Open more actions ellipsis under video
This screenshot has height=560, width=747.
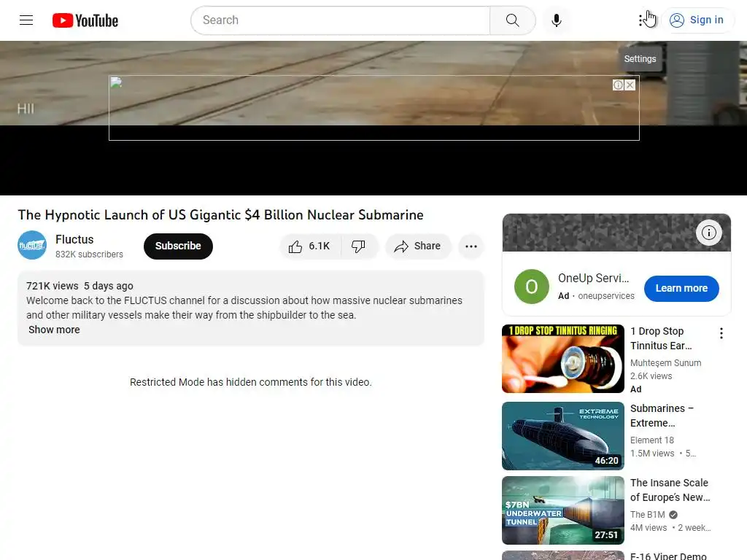click(471, 246)
